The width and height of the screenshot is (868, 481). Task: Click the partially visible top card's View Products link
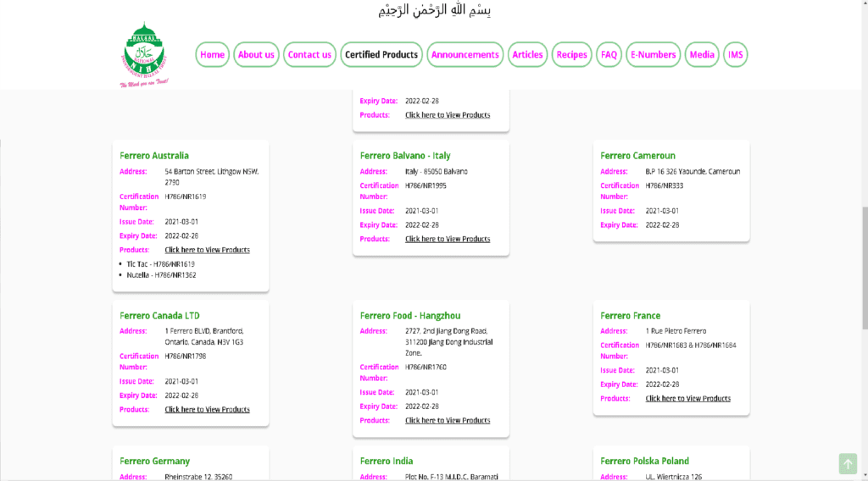448,115
